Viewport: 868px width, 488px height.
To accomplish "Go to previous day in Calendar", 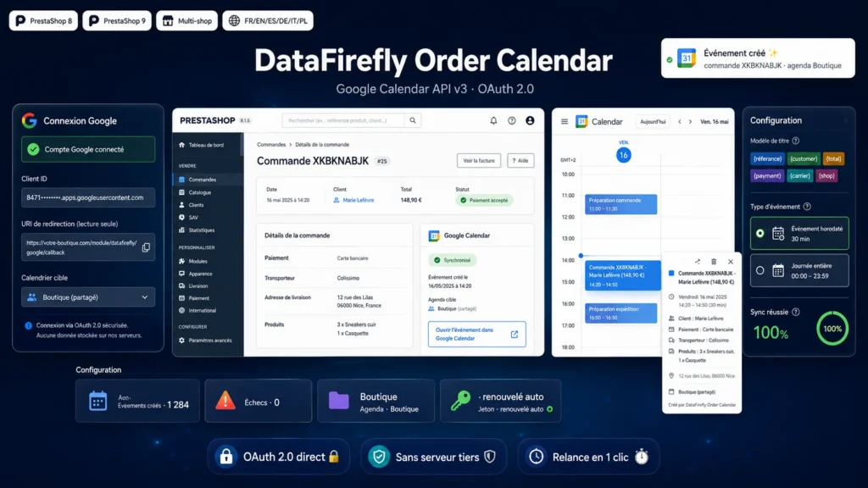I will point(680,122).
